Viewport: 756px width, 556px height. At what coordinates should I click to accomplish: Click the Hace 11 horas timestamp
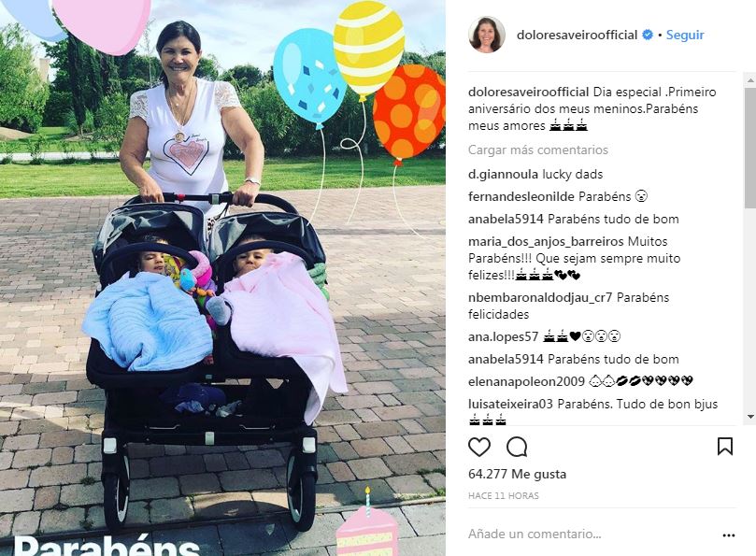(x=504, y=495)
